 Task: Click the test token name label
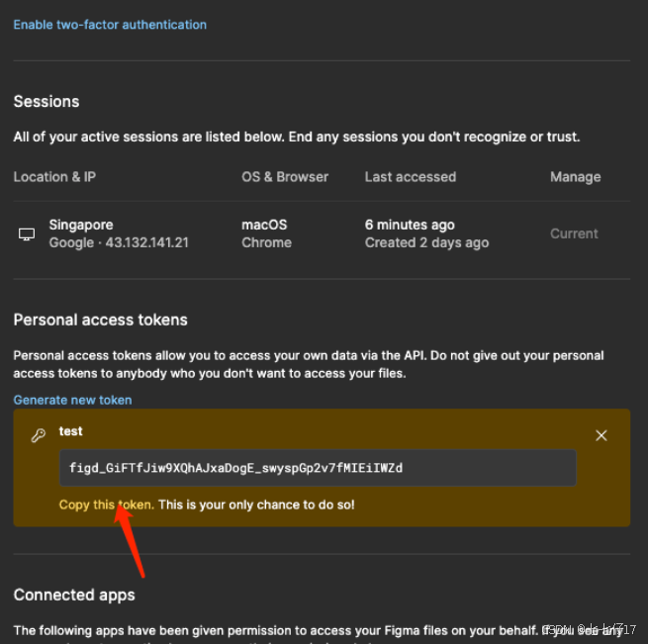(70, 431)
